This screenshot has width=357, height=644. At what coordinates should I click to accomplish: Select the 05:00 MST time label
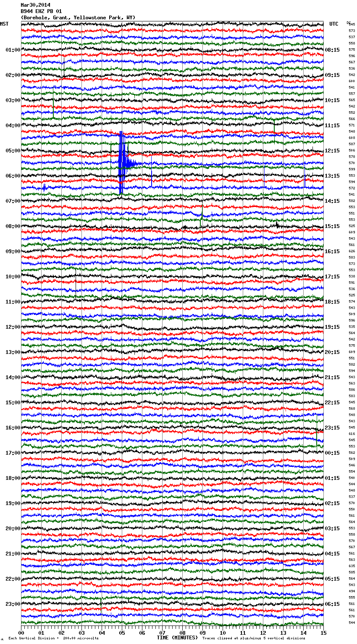(x=13, y=151)
